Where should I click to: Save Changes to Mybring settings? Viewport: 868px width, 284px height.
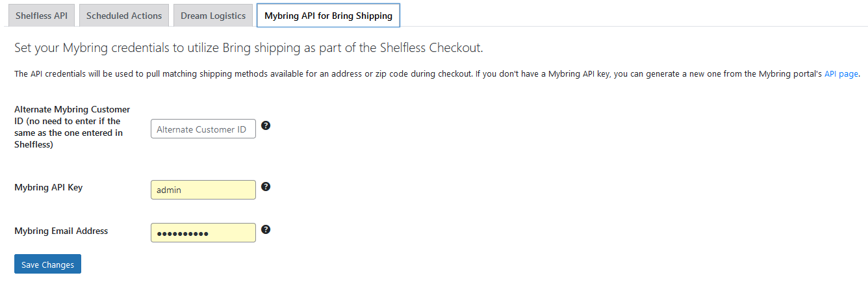[47, 264]
